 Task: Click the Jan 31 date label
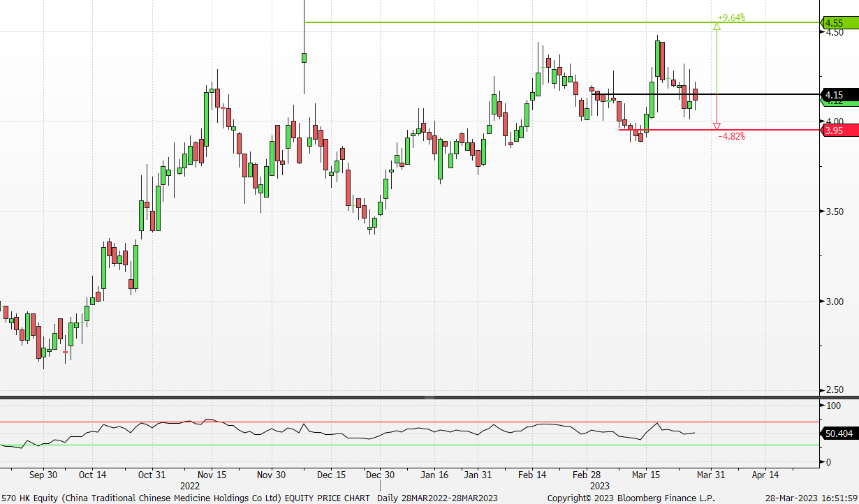coord(478,475)
